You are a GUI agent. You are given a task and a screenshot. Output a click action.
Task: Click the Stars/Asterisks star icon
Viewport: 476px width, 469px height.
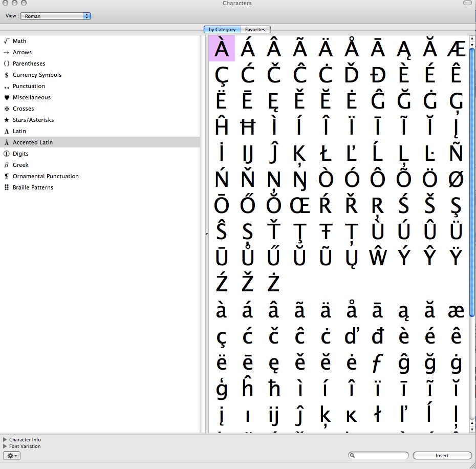click(x=7, y=120)
